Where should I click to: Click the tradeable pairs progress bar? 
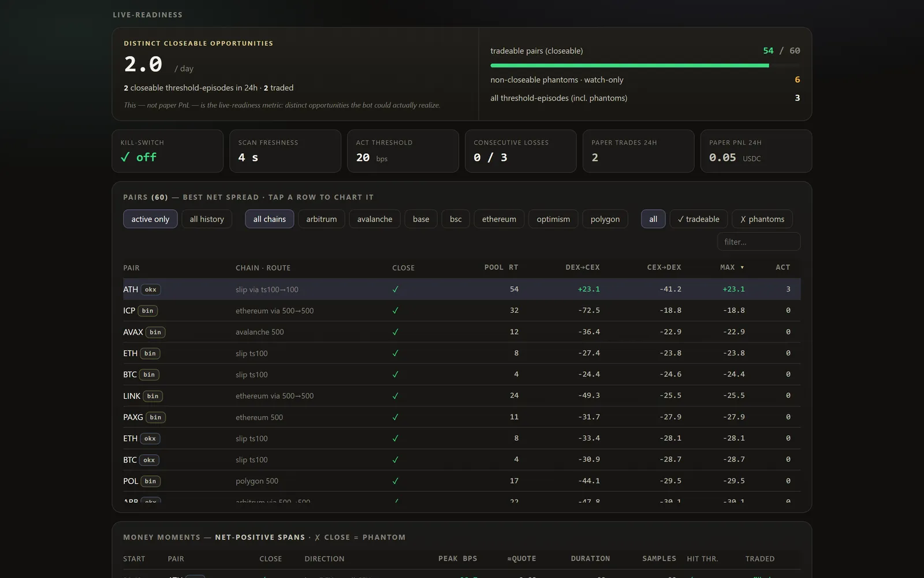[645, 65]
